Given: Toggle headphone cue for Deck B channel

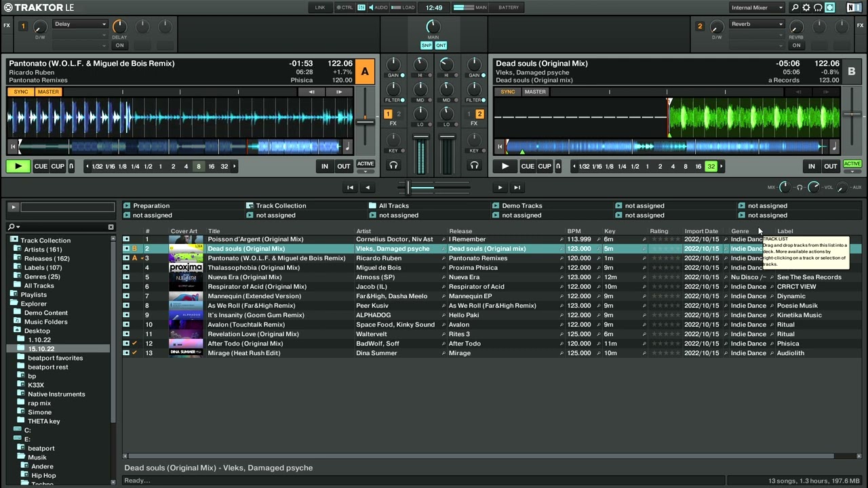Looking at the screenshot, I should point(474,165).
